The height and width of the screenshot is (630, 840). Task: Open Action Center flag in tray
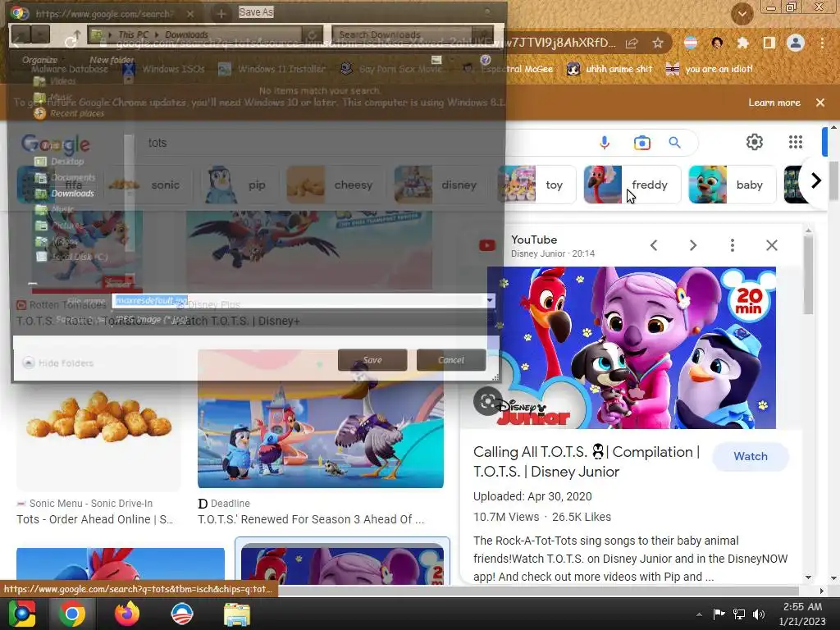pyautogui.click(x=719, y=614)
